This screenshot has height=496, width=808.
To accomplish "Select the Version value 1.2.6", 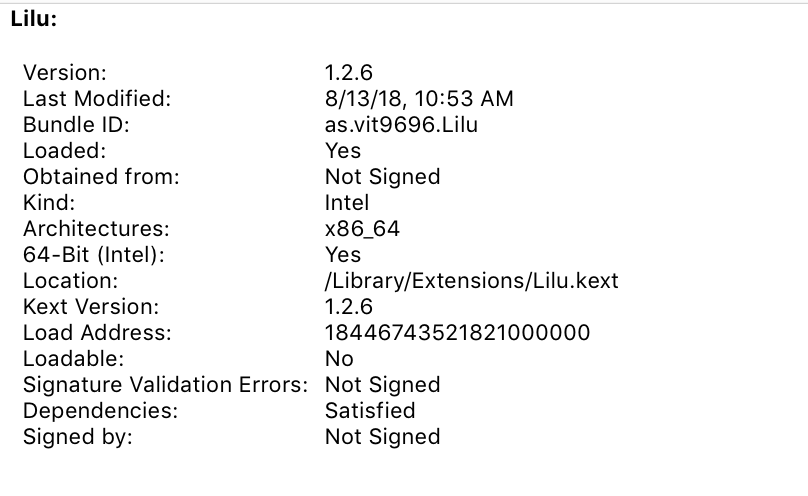I will (x=348, y=73).
